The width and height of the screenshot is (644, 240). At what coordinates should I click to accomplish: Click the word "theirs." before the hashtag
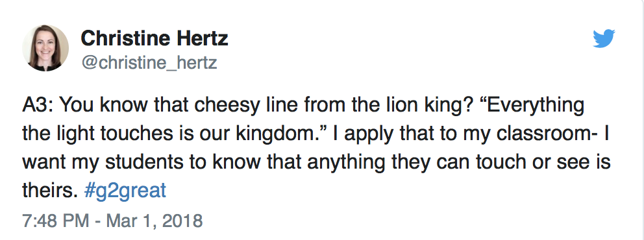50,191
